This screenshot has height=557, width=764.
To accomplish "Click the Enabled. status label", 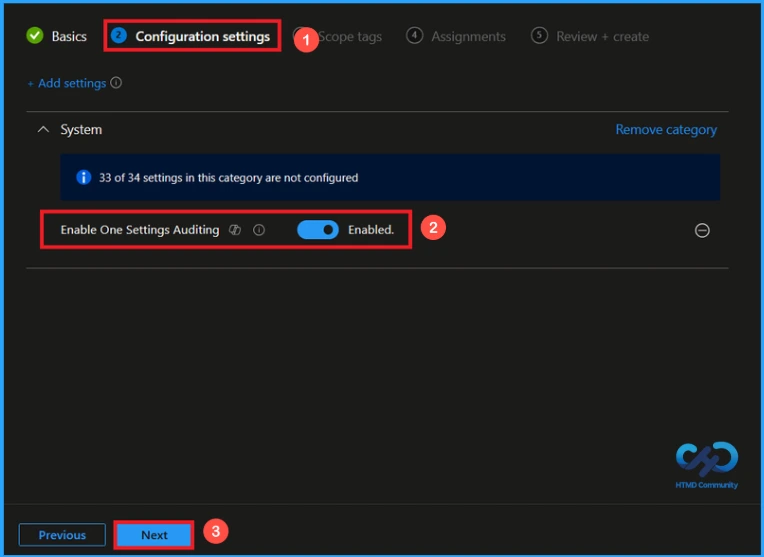I will (x=371, y=230).
